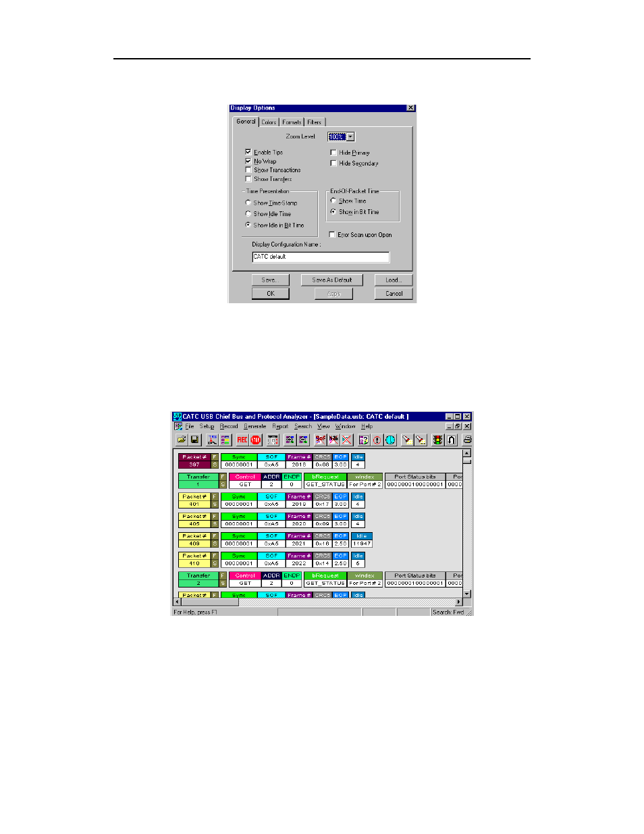Image resolution: width=644 pixels, height=834 pixels.
Task: Open the Record menu
Action: [229, 426]
